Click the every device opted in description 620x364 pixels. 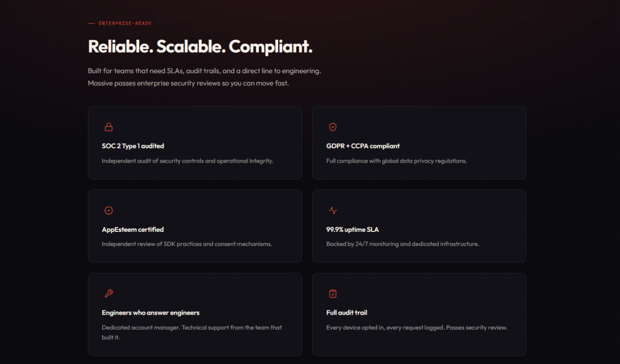(417, 328)
